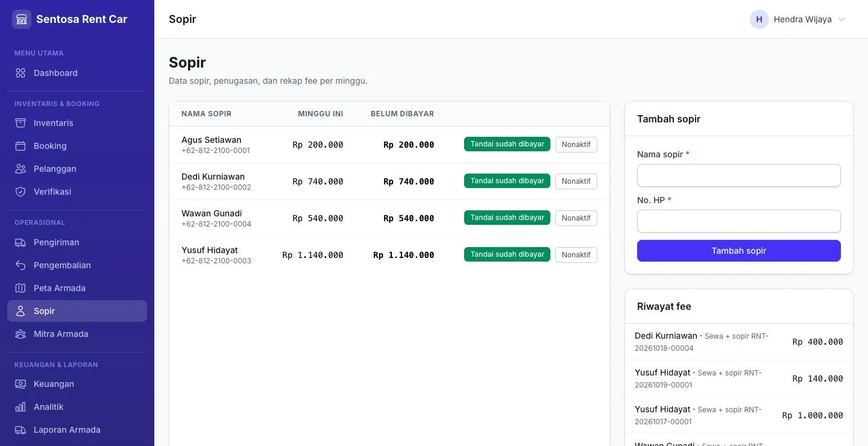Go to the Booking page
This screenshot has height=446, width=868.
pyautogui.click(x=77, y=146)
